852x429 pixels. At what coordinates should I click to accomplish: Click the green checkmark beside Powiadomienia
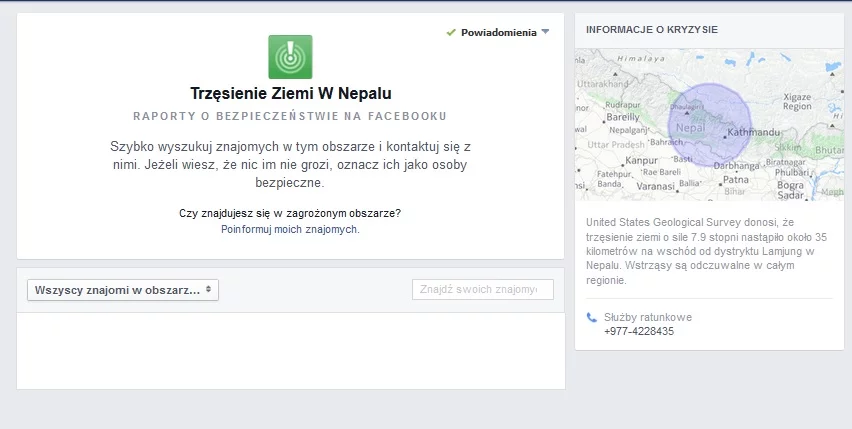[450, 33]
